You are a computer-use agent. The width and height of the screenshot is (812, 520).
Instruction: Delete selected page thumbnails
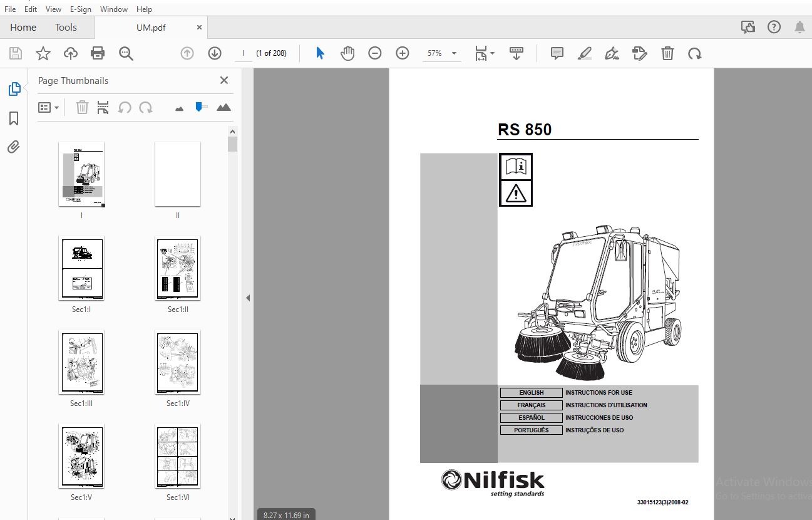(x=82, y=108)
